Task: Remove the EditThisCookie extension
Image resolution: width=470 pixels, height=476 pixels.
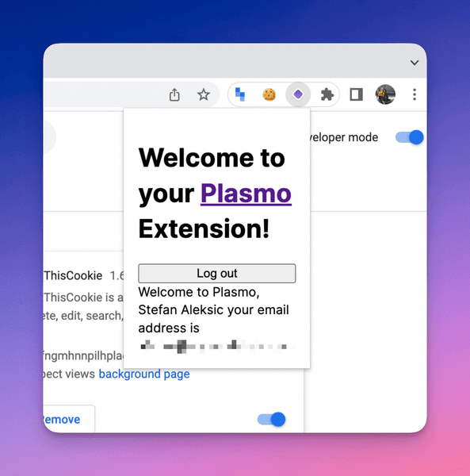Action: pyautogui.click(x=62, y=419)
